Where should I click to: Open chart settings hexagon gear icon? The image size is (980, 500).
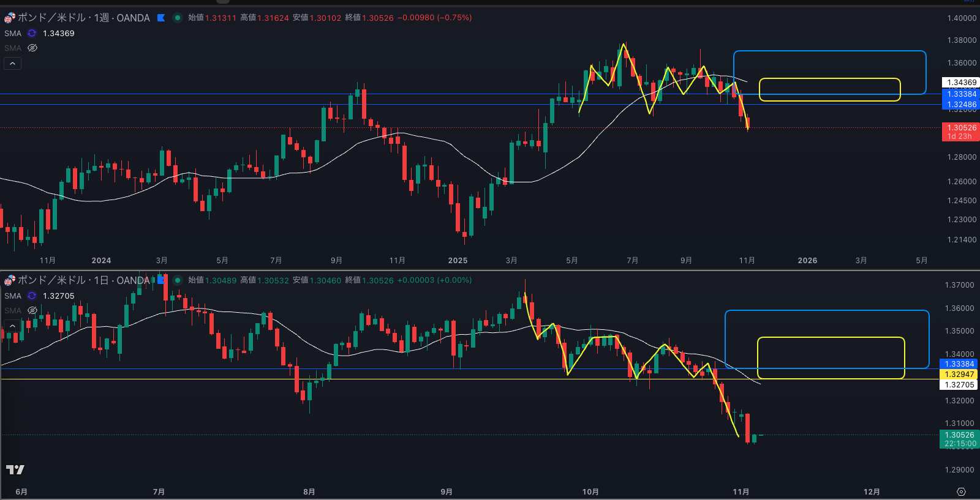click(x=961, y=492)
